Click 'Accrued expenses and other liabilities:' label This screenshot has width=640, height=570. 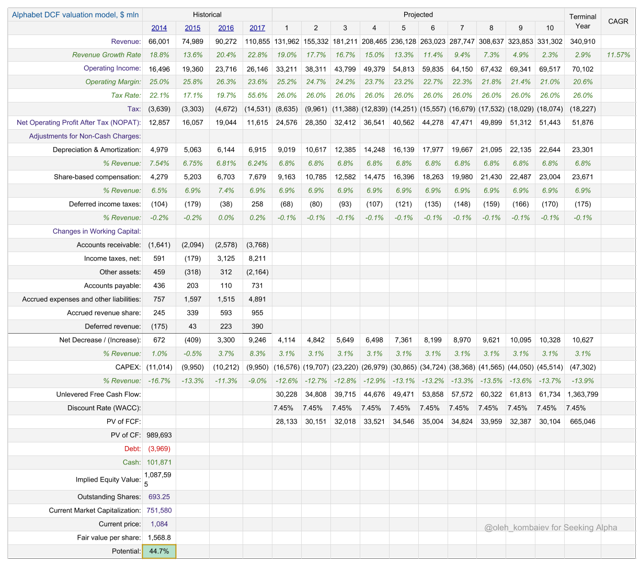tap(81, 299)
